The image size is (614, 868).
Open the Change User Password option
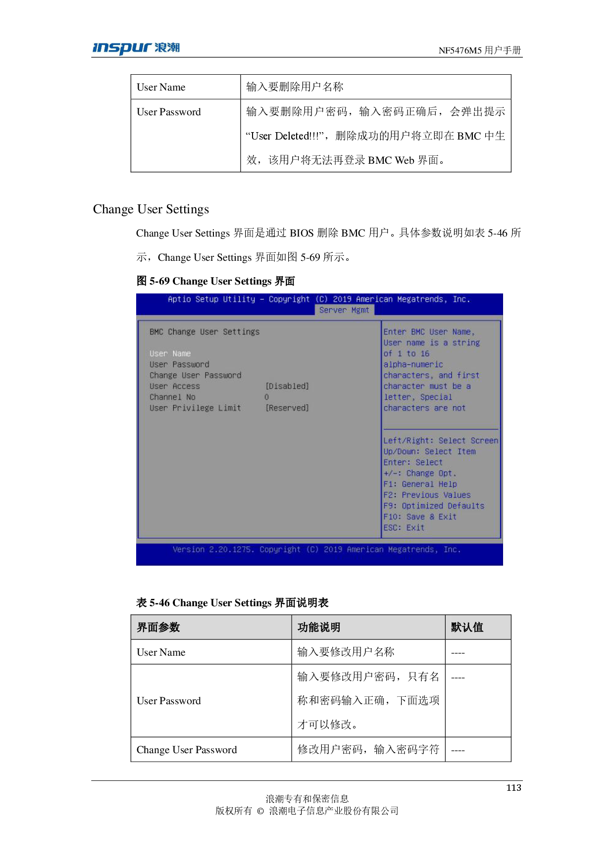195,376
